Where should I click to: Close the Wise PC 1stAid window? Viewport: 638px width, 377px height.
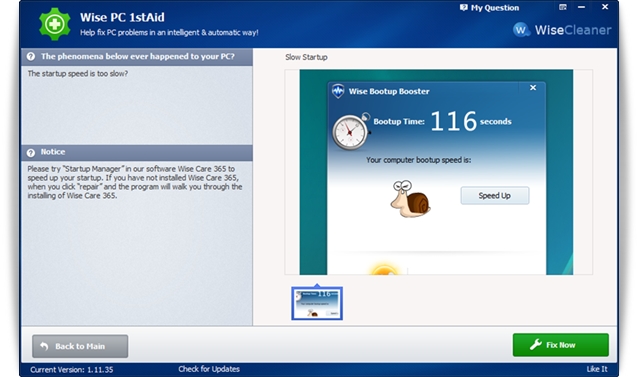(605, 7)
